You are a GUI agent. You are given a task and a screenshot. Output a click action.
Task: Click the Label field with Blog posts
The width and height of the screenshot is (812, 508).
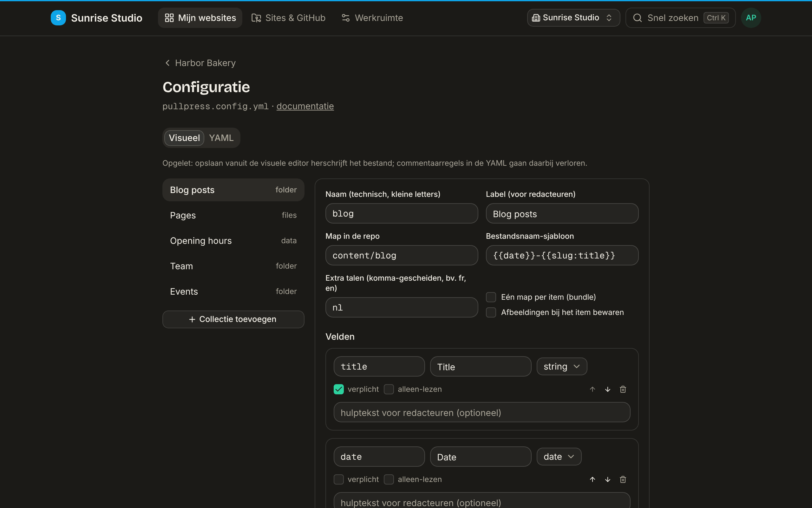(562, 213)
